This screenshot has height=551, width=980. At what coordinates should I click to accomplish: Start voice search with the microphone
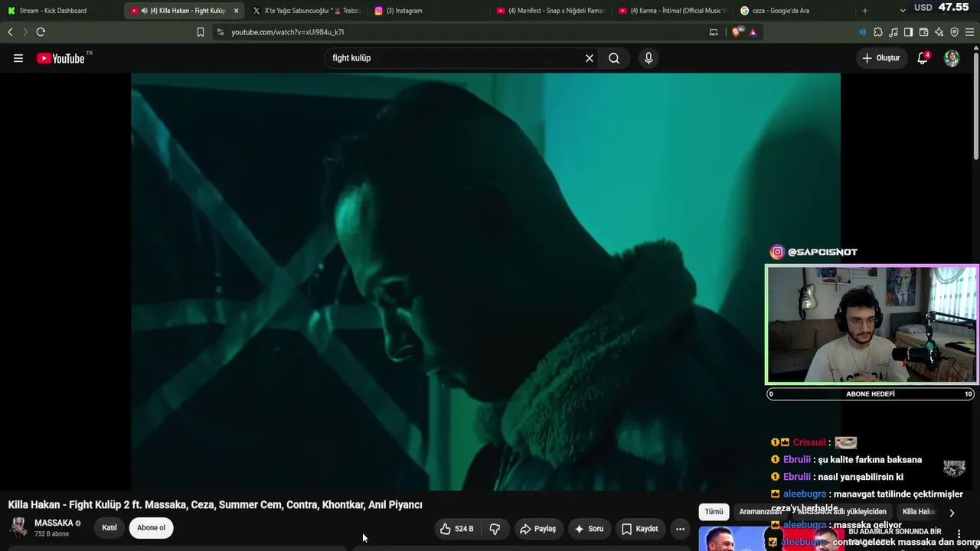(648, 58)
